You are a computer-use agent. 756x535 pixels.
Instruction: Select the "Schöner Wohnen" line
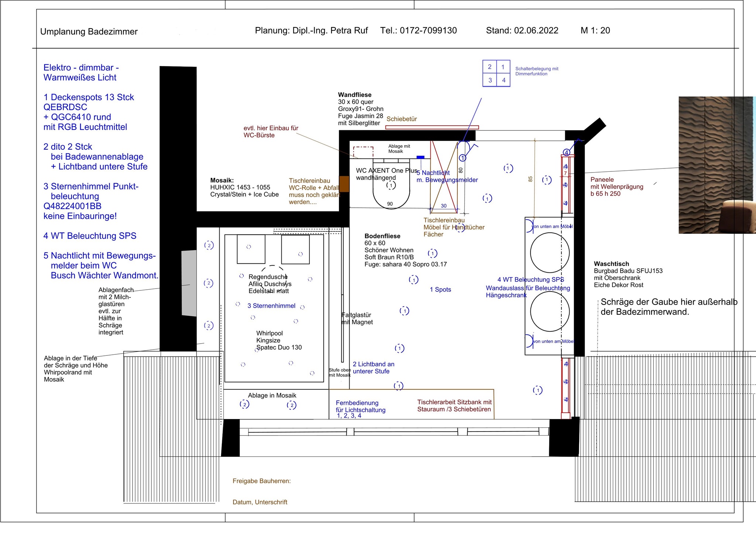(389, 250)
